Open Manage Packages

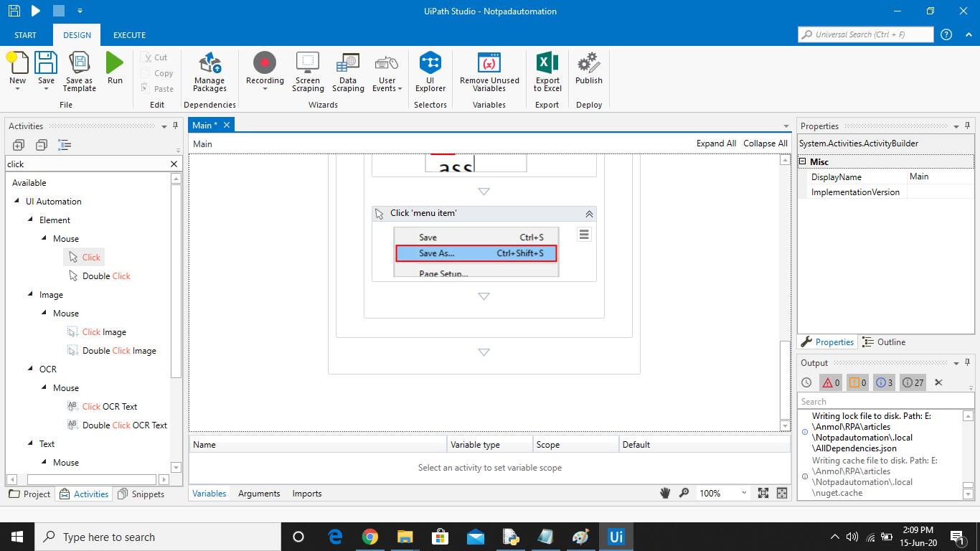209,72
